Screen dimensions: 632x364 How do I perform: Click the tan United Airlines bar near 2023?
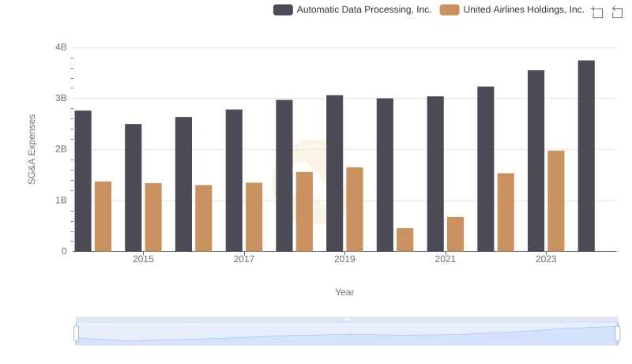pyautogui.click(x=556, y=201)
